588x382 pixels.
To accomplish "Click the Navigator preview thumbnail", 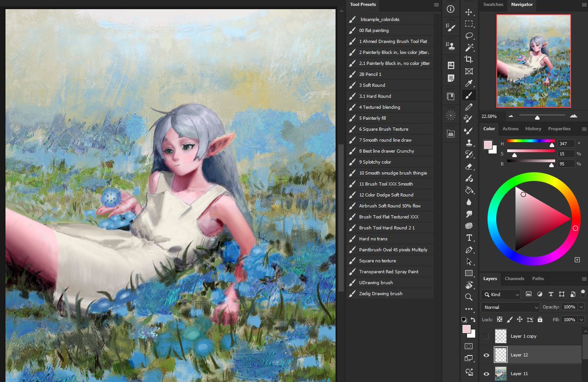I will pyautogui.click(x=533, y=60).
